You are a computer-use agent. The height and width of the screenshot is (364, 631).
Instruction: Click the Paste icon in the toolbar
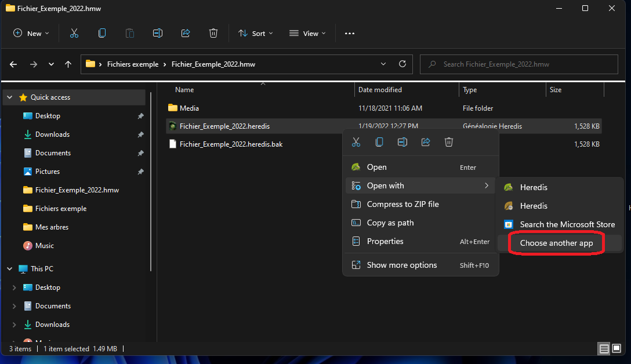point(130,33)
